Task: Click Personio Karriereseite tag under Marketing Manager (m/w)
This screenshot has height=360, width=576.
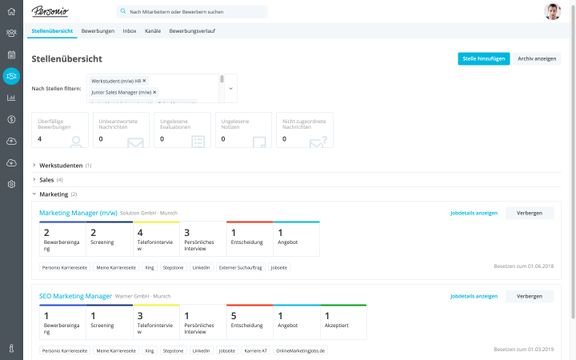Action: 65,267
